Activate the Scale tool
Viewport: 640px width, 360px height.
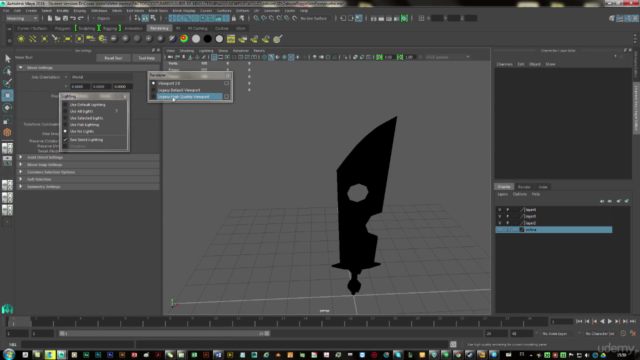[7, 120]
